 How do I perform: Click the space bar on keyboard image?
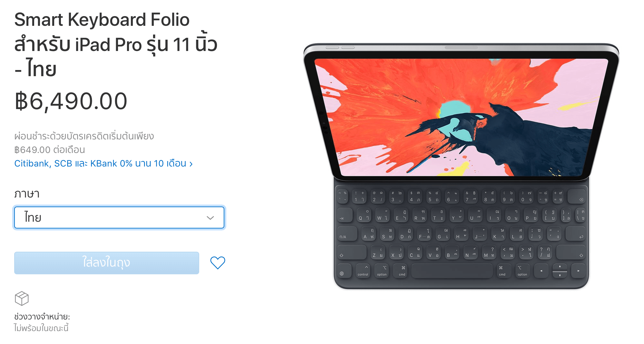452,271
